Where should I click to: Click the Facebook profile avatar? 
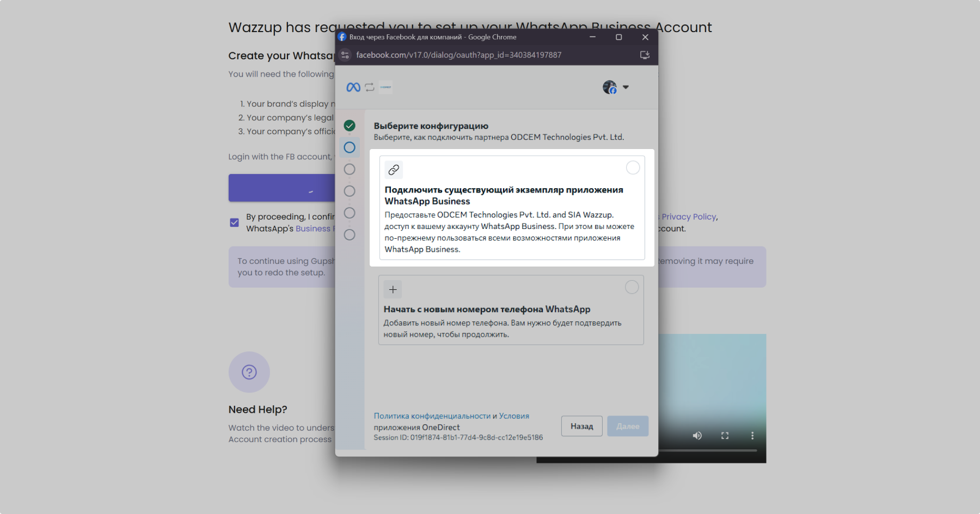610,87
